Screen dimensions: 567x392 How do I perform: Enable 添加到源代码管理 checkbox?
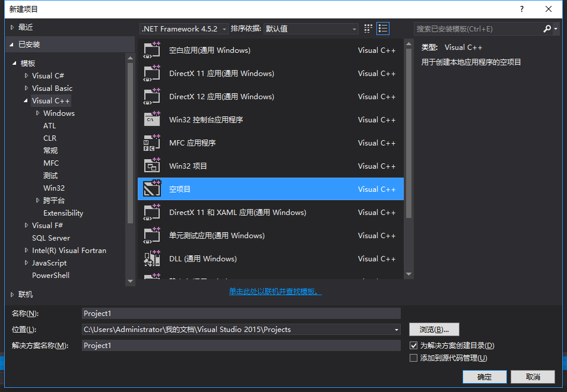coord(413,358)
